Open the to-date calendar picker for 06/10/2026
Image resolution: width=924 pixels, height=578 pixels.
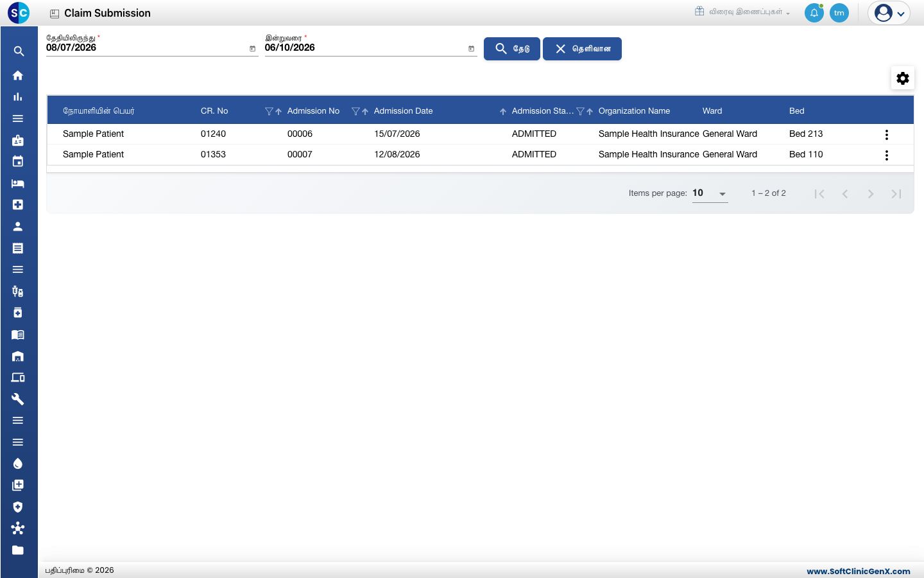click(471, 49)
